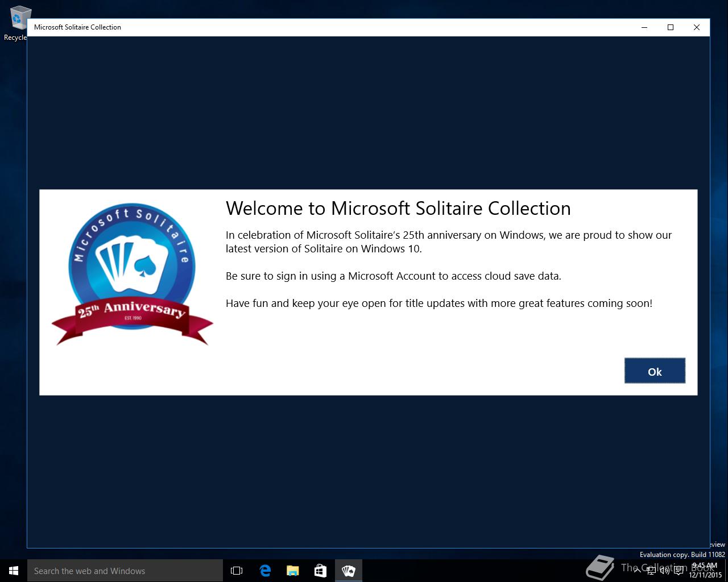Open Task View from the taskbar
This screenshot has width=728, height=582.
(x=237, y=571)
